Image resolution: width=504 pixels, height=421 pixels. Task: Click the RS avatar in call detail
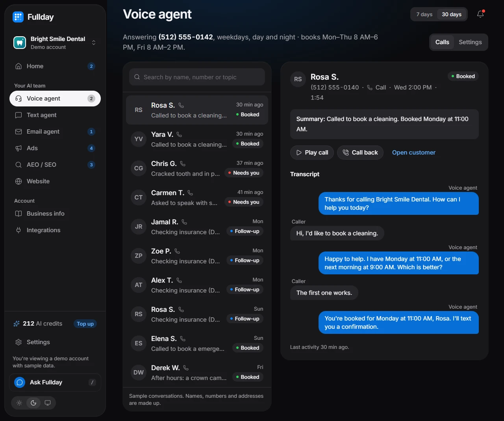point(298,79)
